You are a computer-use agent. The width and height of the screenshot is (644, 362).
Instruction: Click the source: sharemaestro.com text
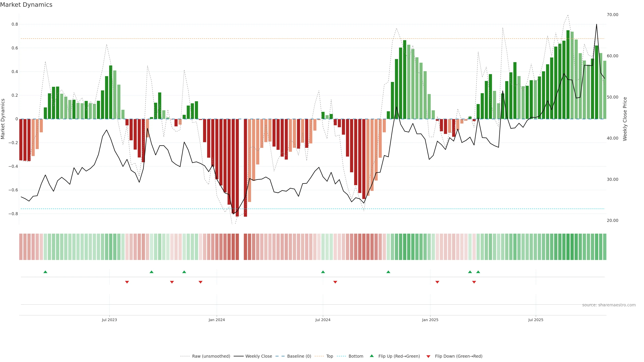(609, 305)
